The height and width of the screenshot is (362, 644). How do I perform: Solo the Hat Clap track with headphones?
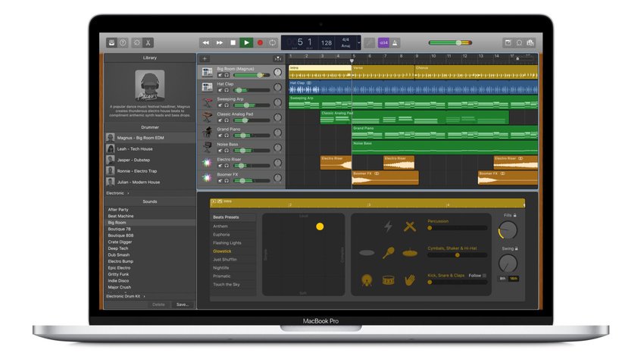[x=227, y=90]
